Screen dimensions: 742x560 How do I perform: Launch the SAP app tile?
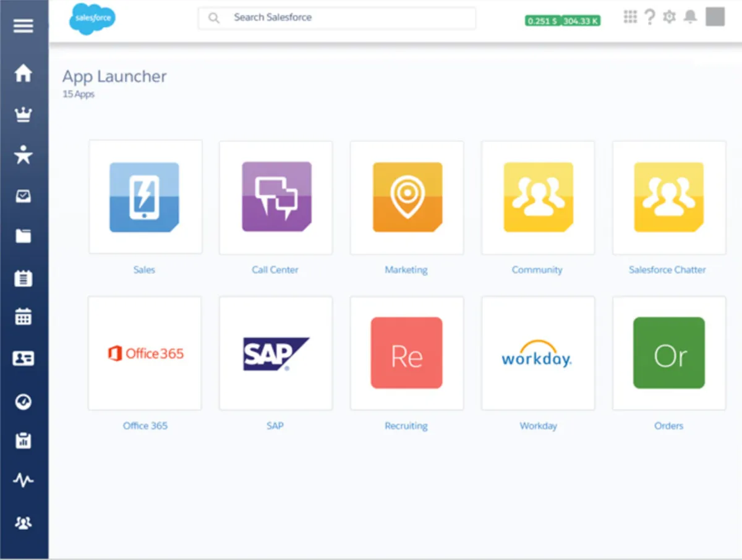(275, 352)
